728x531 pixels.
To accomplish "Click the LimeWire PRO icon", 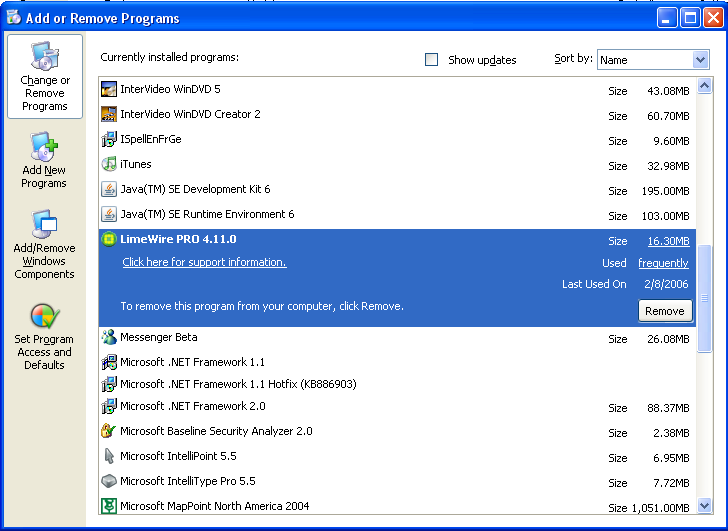I will click(110, 239).
